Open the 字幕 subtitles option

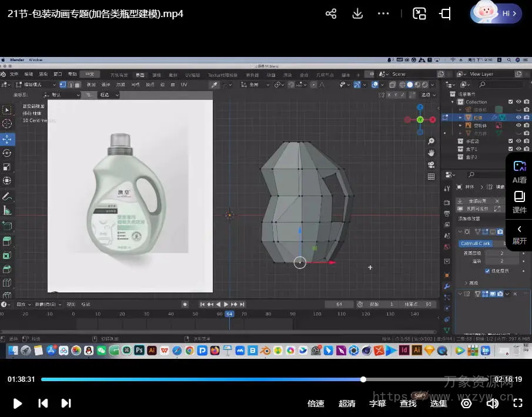[377, 403]
